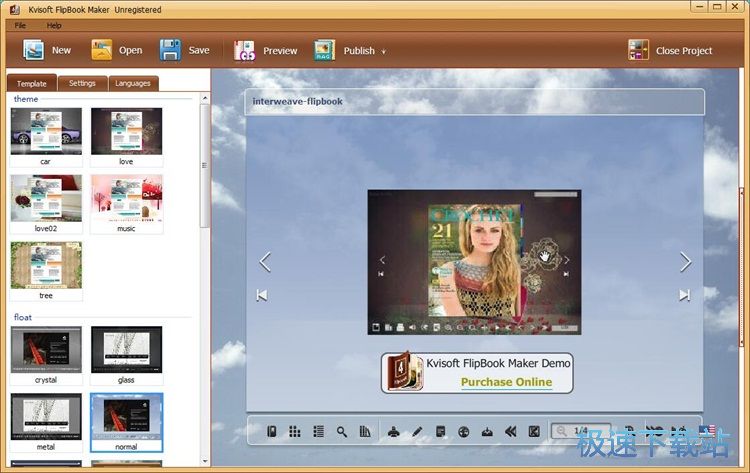Click the Save floppy disk icon
750x473 pixels.
pyautogui.click(x=170, y=50)
